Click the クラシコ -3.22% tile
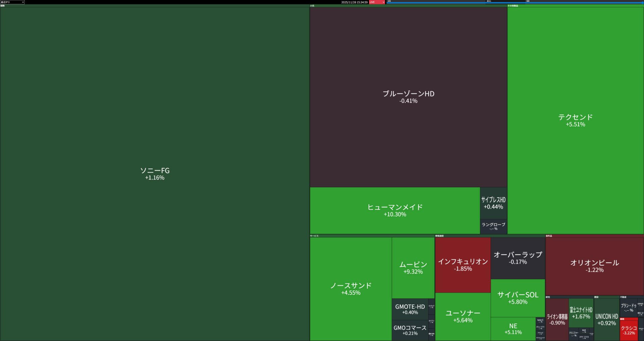The image size is (644, 341). (x=629, y=330)
